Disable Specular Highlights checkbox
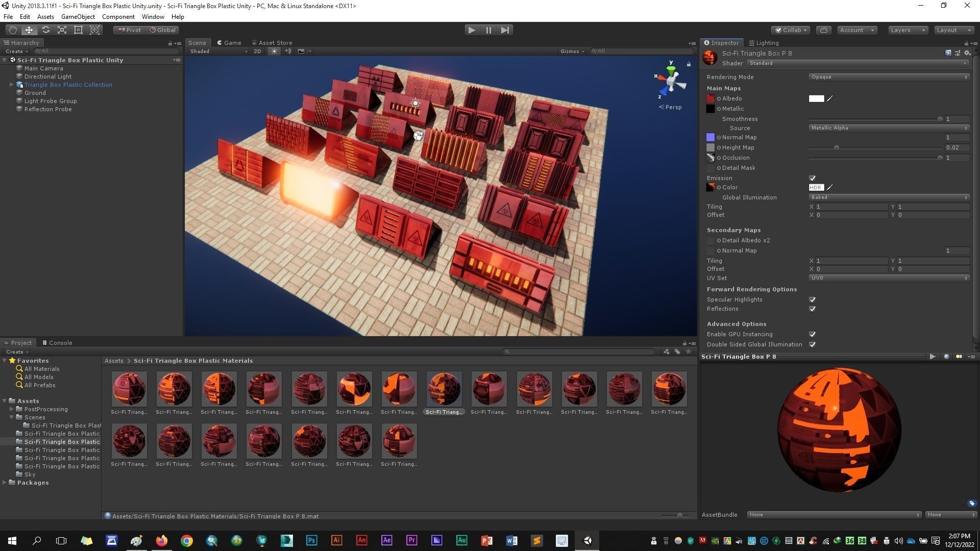This screenshot has height=551, width=980. 812,299
